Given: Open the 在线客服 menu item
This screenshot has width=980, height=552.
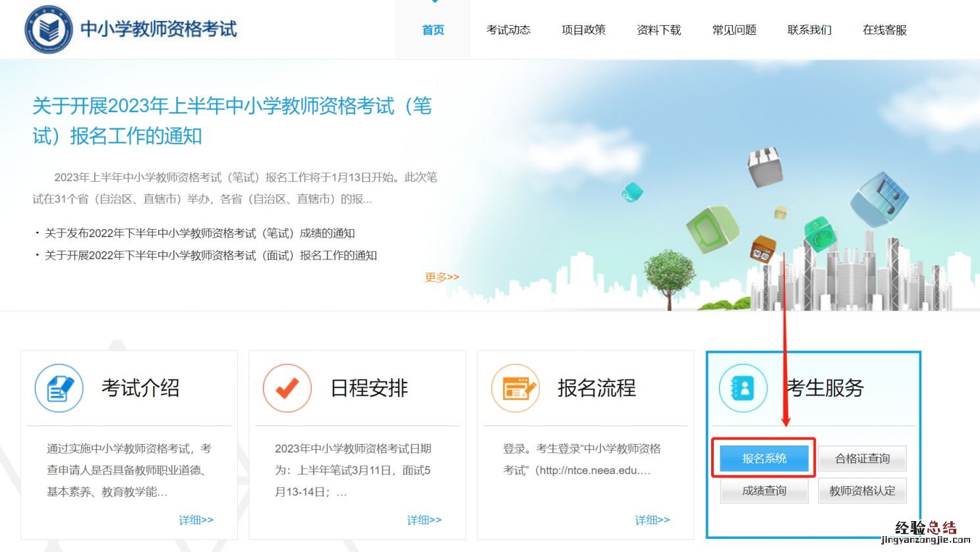Looking at the screenshot, I should (884, 30).
